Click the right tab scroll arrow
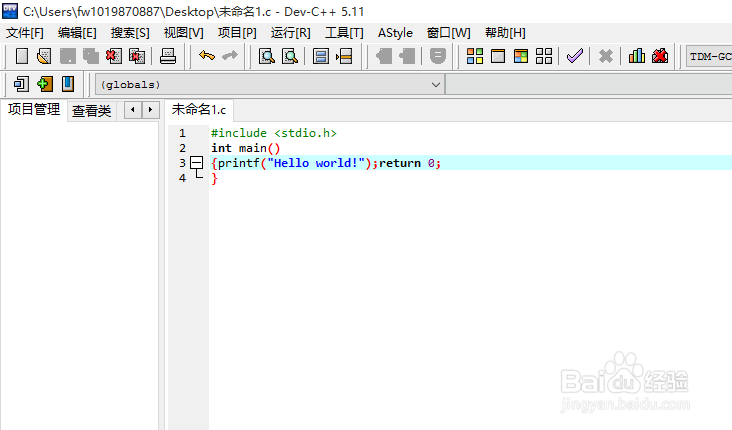 click(x=150, y=110)
